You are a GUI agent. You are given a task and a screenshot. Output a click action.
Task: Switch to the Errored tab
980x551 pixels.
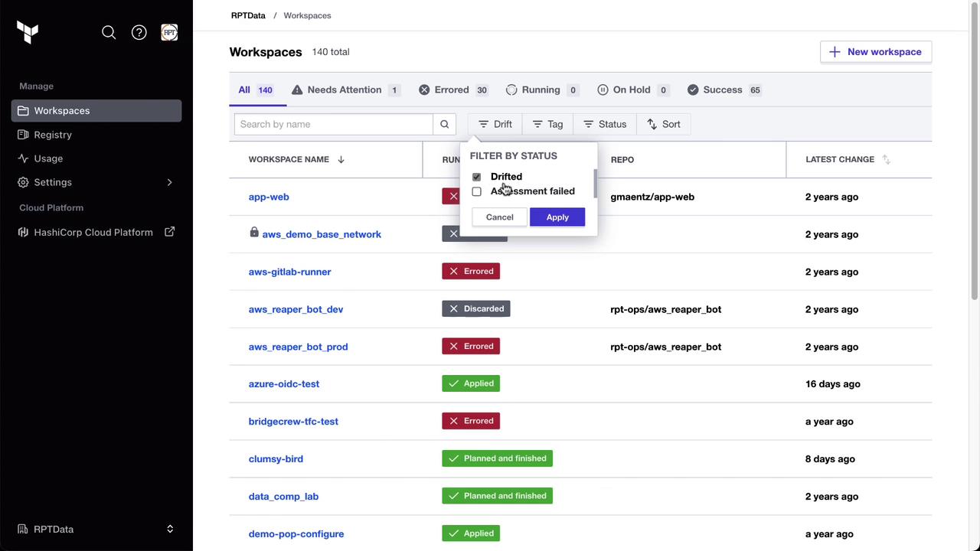click(x=452, y=90)
